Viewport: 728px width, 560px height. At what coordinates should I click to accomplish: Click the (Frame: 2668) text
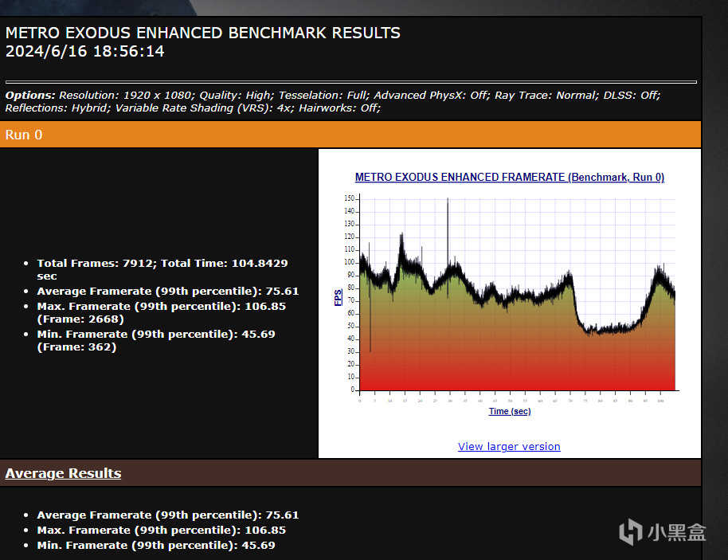click(80, 319)
